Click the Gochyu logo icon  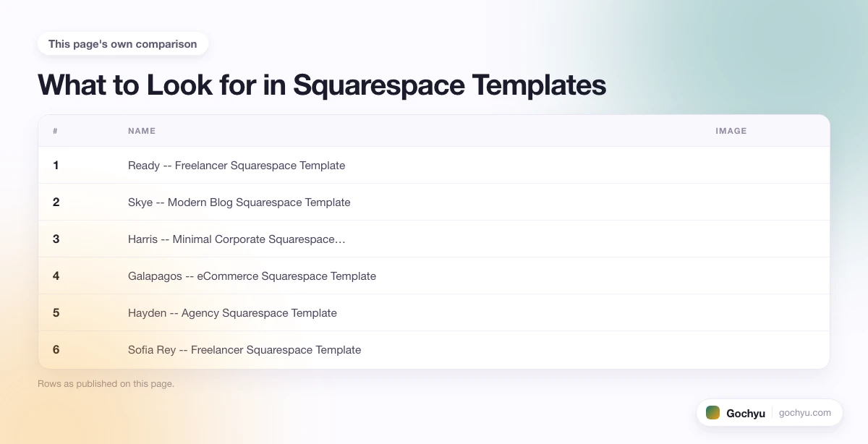(713, 413)
